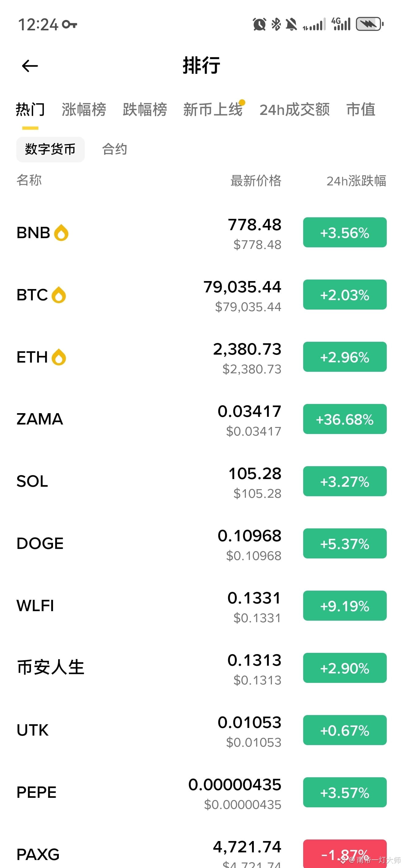Tap the muted bell notification icon
Screen dimensions: 403x868
pyautogui.click(x=291, y=24)
